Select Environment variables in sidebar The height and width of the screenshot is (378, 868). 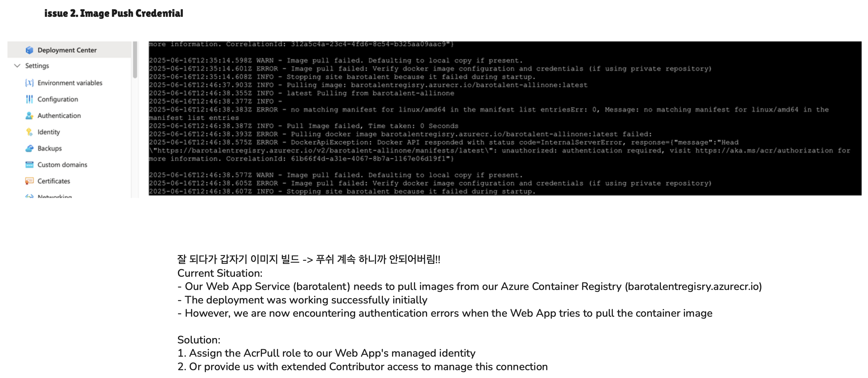[x=69, y=83]
